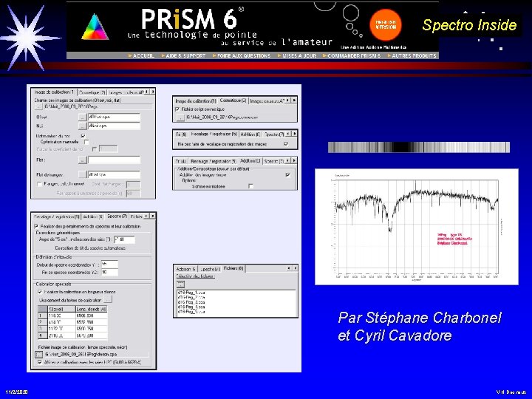532x399 pixels.
Task: Toggle Réaliser des prétraitements de spectres checkbox
Action: click(36, 226)
